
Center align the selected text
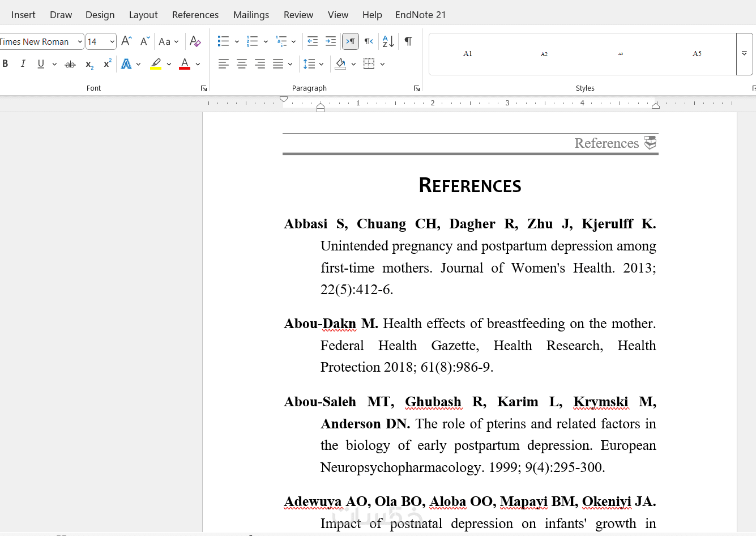point(242,64)
